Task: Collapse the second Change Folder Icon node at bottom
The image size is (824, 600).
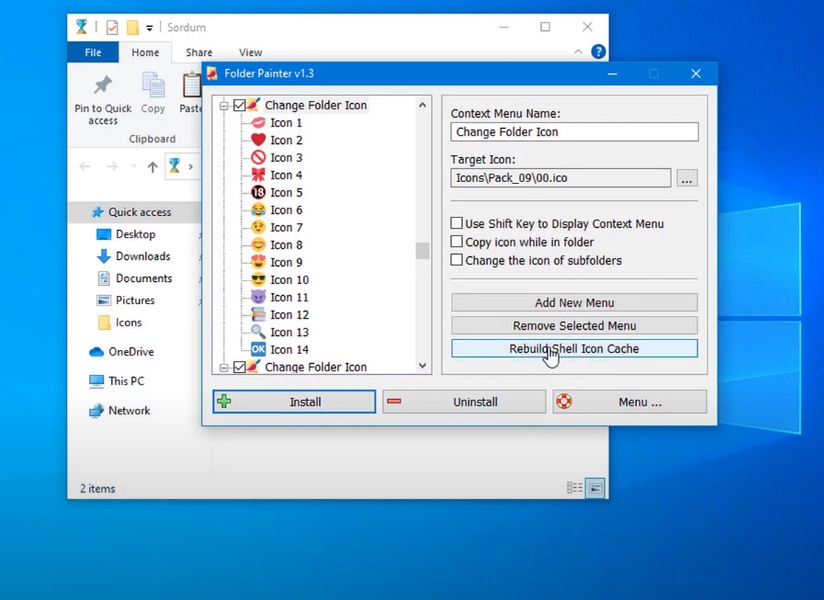Action: pos(224,367)
